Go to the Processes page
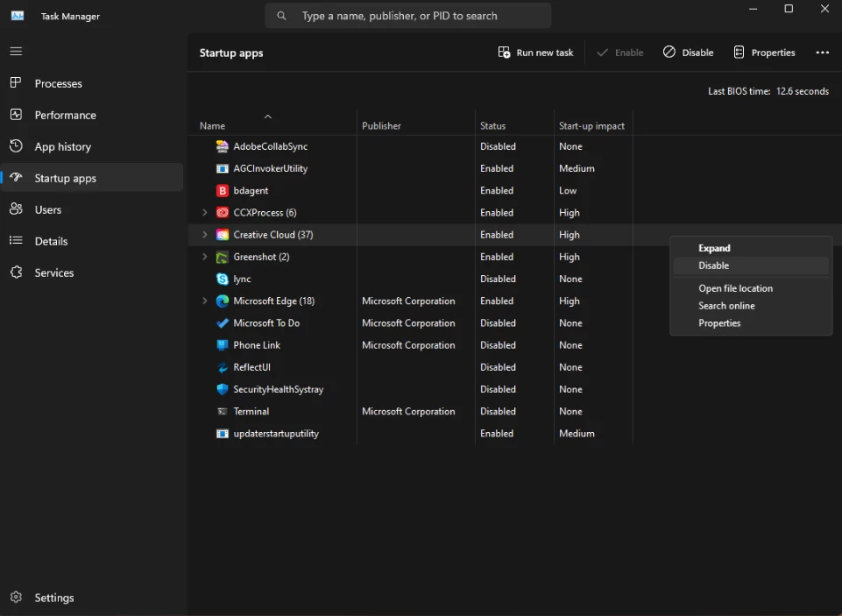Image resolution: width=842 pixels, height=616 pixels. (x=92, y=83)
